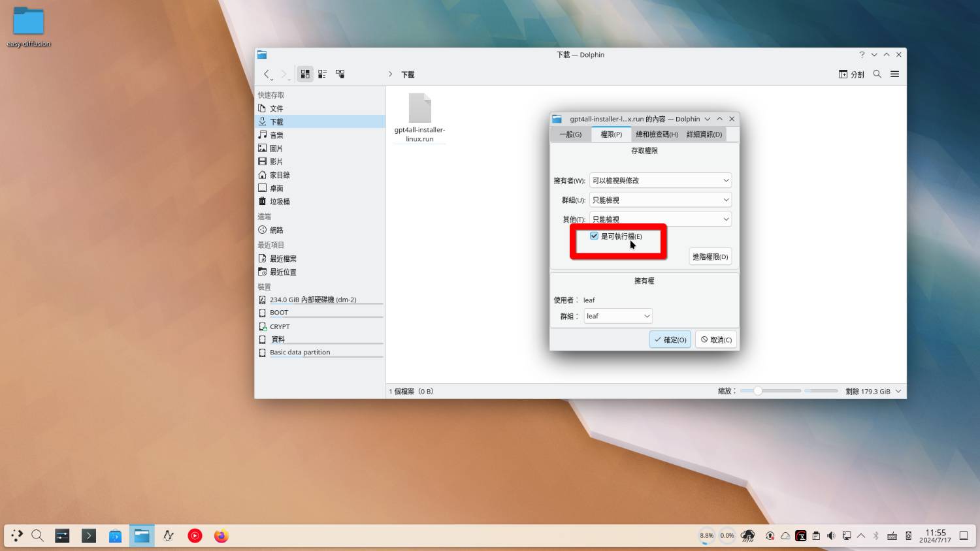Viewport: 980px width, 551px height.
Task: Open 網路 under remote places
Action: click(319, 230)
